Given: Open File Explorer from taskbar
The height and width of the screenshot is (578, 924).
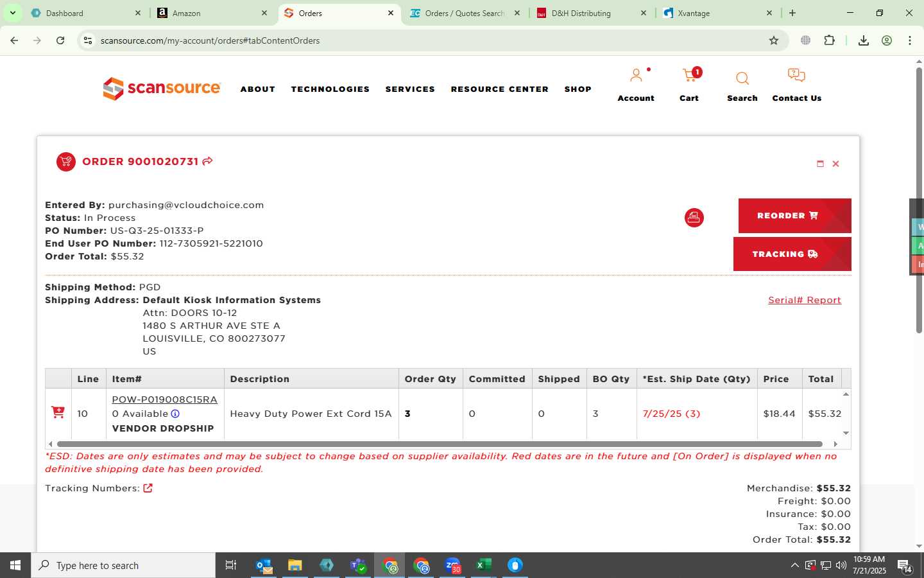Looking at the screenshot, I should (x=295, y=565).
